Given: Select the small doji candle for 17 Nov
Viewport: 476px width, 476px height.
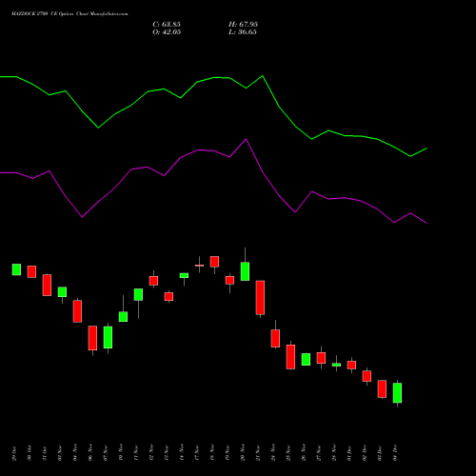Looking at the screenshot, I should (x=199, y=266).
